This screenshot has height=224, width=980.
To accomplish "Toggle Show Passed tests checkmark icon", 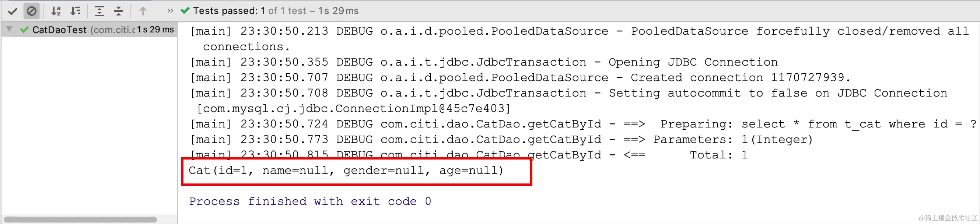I will coord(13,11).
